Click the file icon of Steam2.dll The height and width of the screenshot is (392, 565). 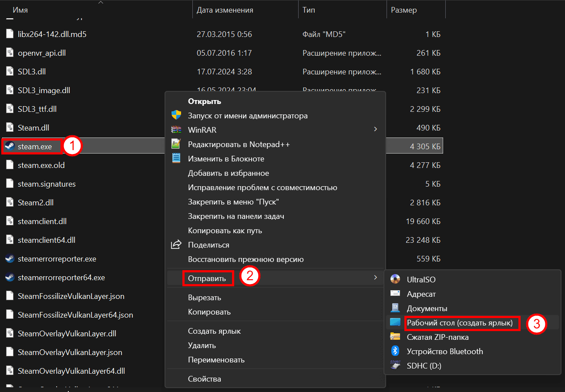10,202
